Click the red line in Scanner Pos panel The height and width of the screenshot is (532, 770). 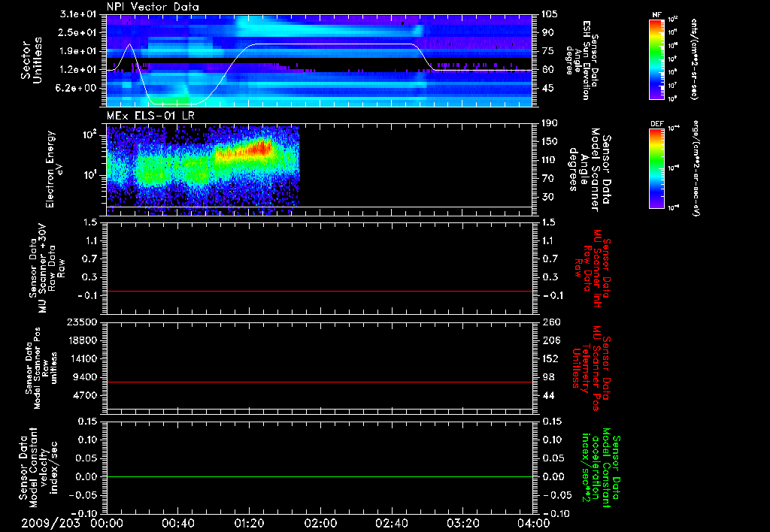(320, 382)
